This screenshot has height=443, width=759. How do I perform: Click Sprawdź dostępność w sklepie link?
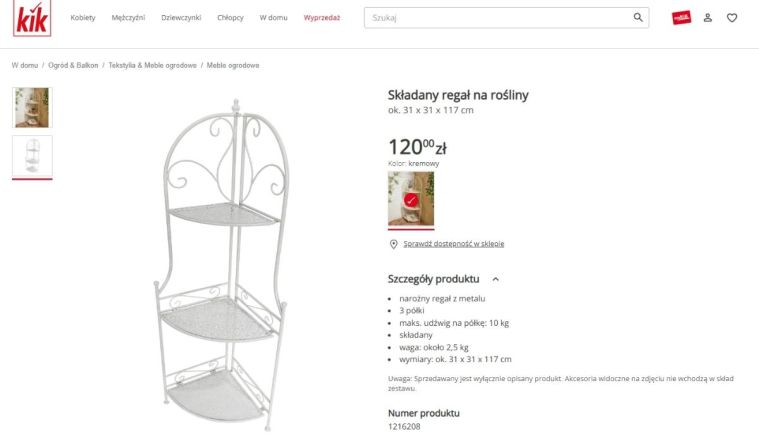(x=454, y=244)
